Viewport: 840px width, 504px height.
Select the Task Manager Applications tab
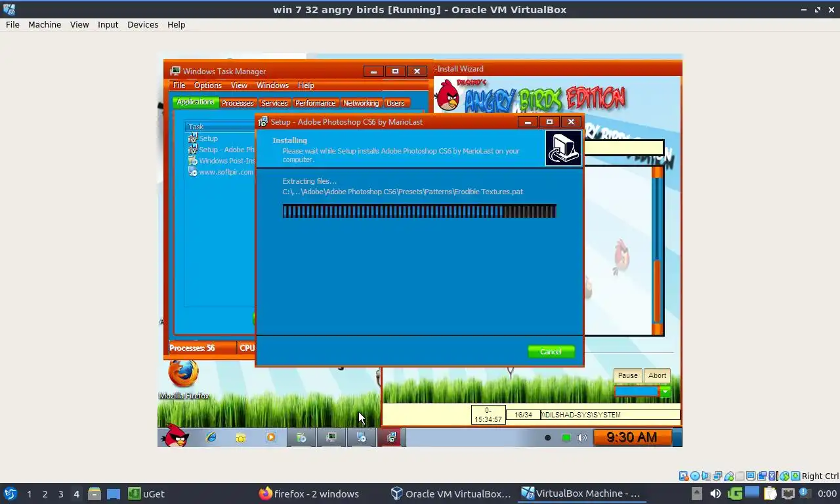coord(196,102)
